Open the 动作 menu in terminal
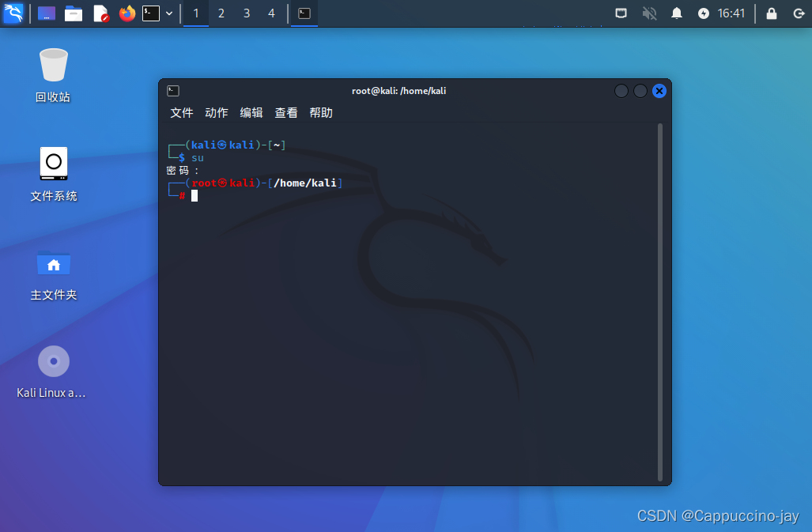This screenshot has height=532, width=812. coord(217,113)
